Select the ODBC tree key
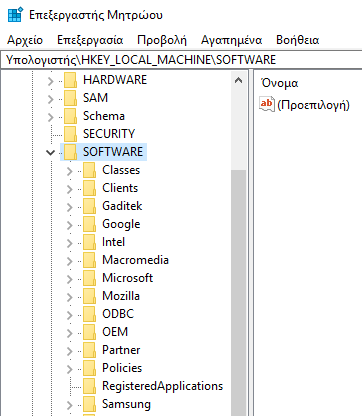The image size is (362, 416). pyautogui.click(x=118, y=314)
